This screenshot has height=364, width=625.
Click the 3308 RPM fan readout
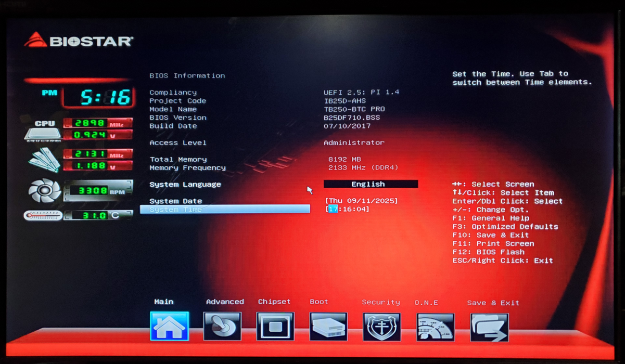click(x=98, y=191)
